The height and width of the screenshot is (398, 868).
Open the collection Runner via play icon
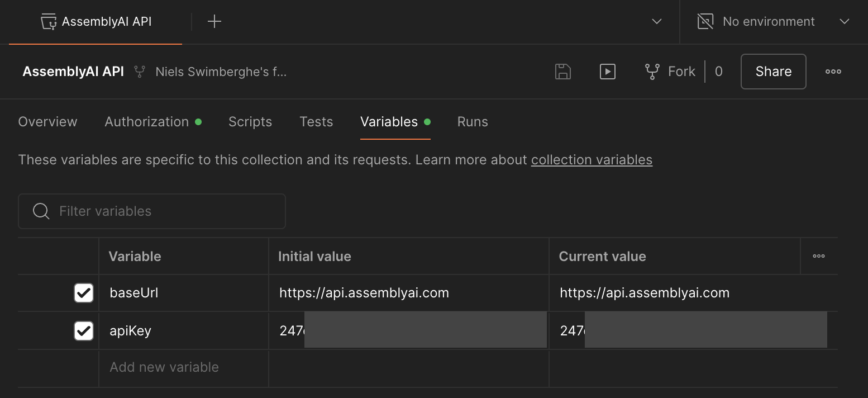click(607, 72)
